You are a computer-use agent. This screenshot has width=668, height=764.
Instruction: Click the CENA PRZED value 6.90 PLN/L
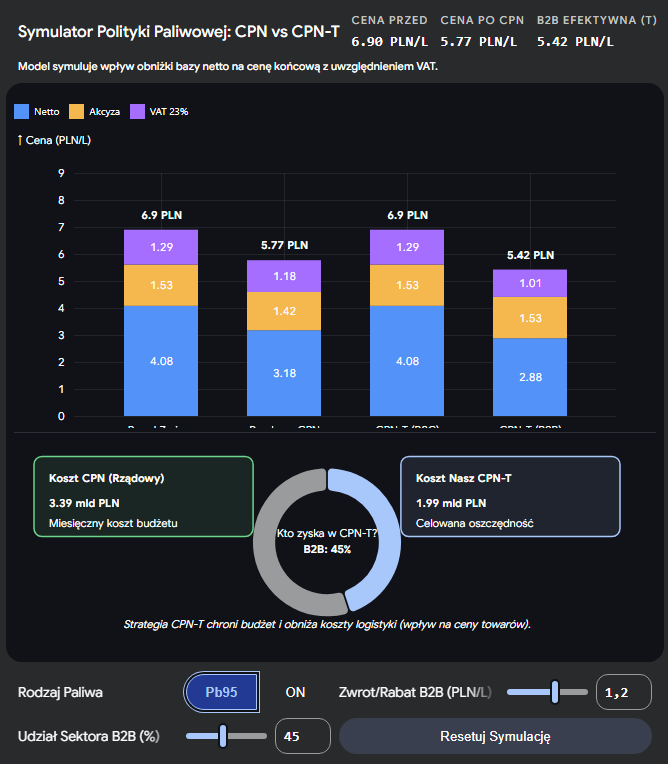point(390,41)
